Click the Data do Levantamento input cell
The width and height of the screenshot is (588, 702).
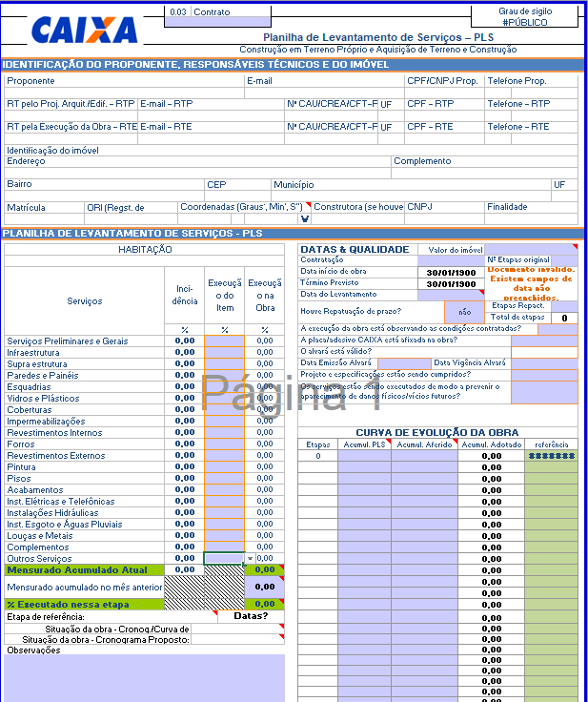tap(451, 295)
